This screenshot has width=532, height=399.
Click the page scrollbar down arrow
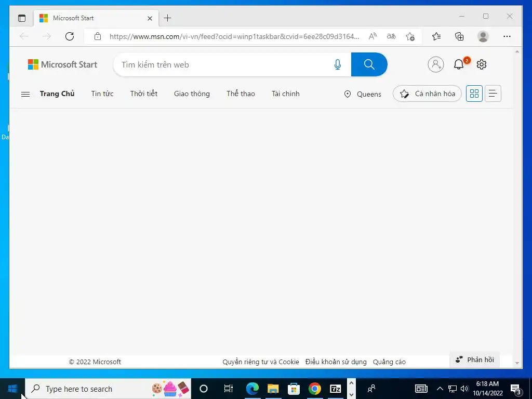(517, 363)
